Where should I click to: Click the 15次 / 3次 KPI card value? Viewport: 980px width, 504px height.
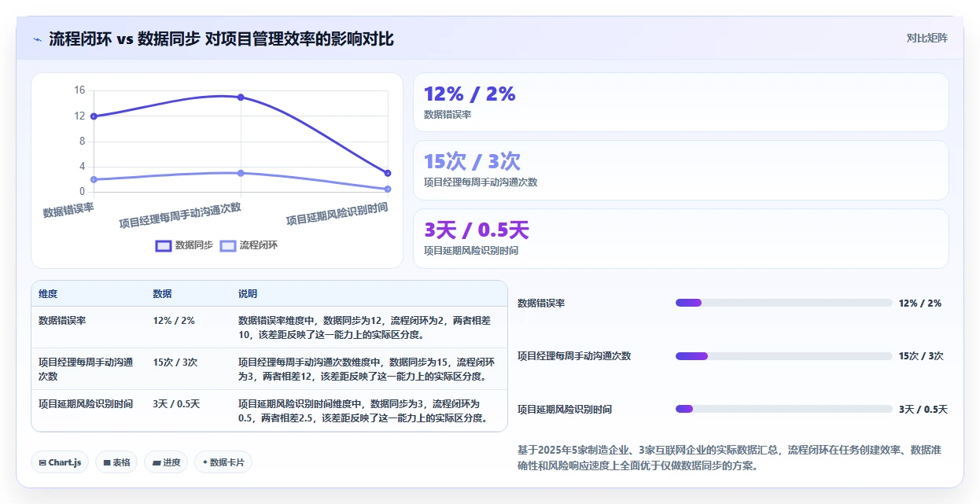(472, 161)
